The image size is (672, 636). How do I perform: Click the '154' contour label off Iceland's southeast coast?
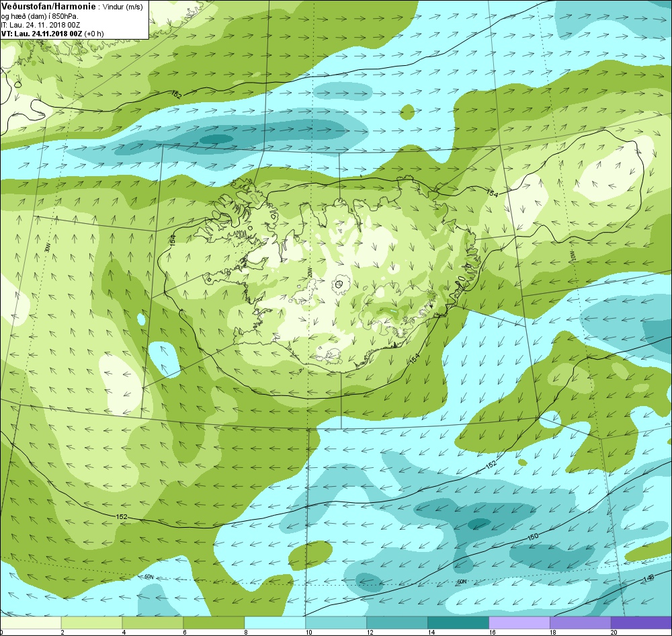(x=414, y=359)
